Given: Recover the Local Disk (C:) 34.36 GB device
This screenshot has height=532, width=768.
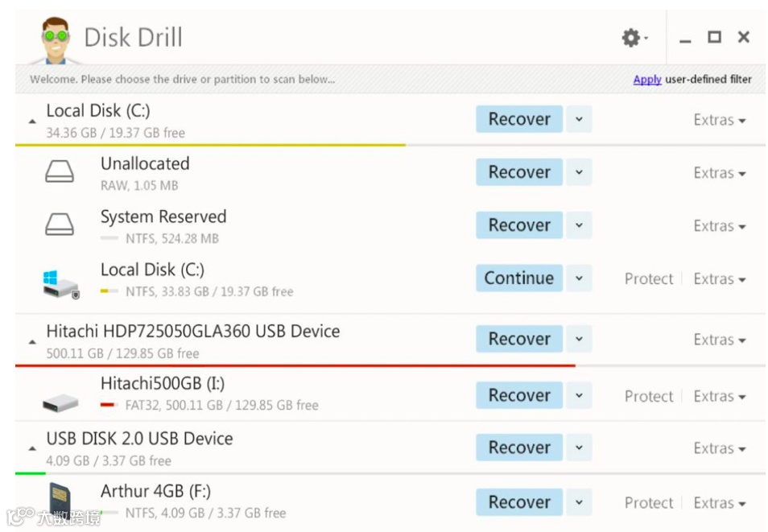Looking at the screenshot, I should 519,119.
